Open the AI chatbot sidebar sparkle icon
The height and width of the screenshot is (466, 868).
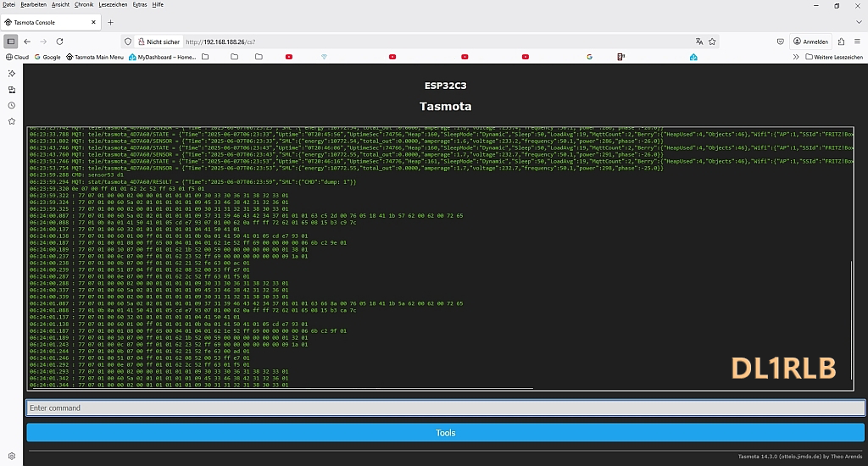12,74
